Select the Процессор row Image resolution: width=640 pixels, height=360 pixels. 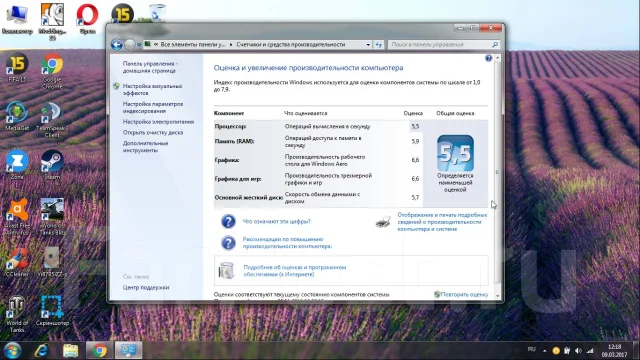coord(318,127)
